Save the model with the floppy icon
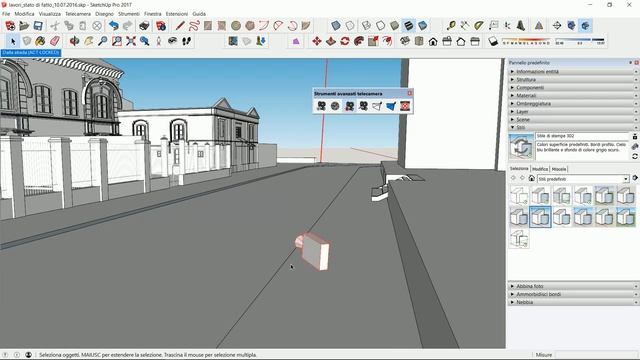This screenshot has width=640, height=360. tap(38, 26)
